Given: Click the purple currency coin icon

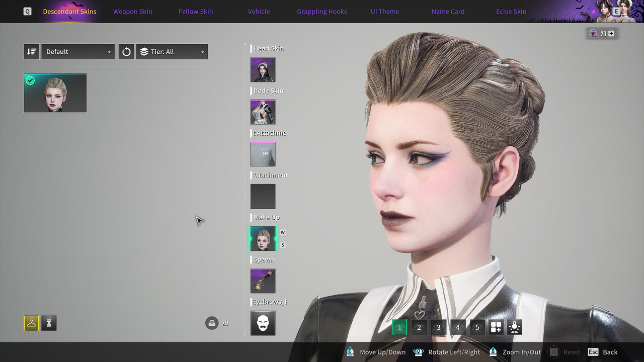Looking at the screenshot, I should tap(593, 34).
